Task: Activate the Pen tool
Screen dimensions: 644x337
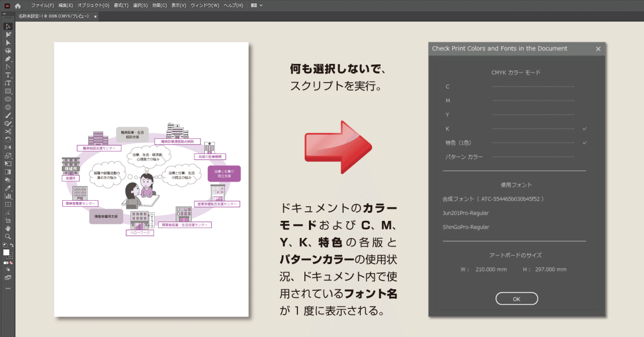Action: pyautogui.click(x=8, y=58)
